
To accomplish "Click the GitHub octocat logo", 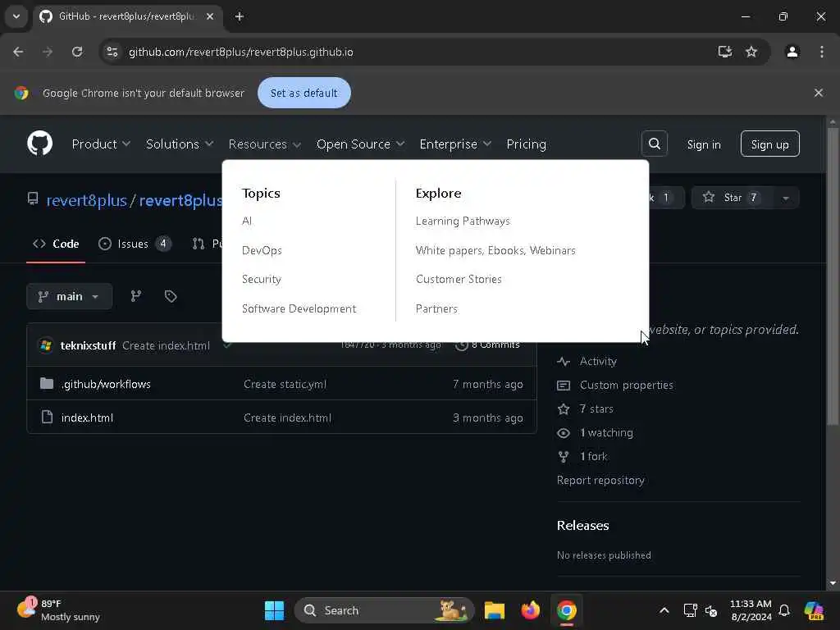I will tap(39, 143).
